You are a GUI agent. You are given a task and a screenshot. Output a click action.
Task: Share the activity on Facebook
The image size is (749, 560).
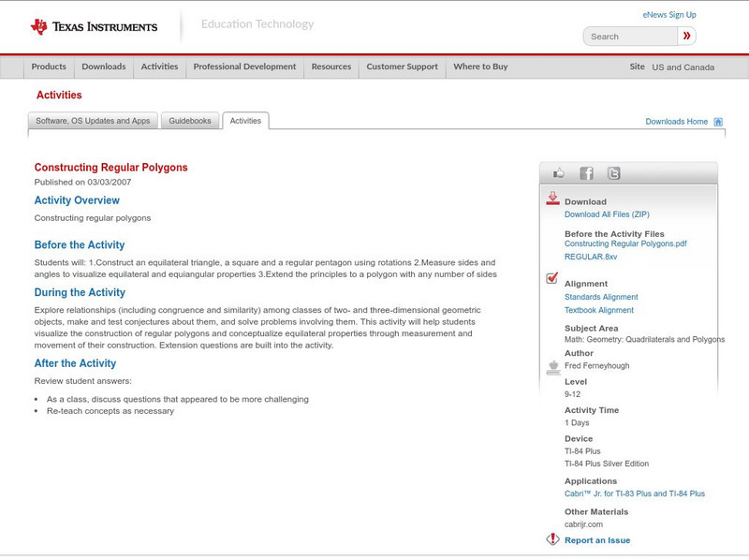(x=586, y=172)
